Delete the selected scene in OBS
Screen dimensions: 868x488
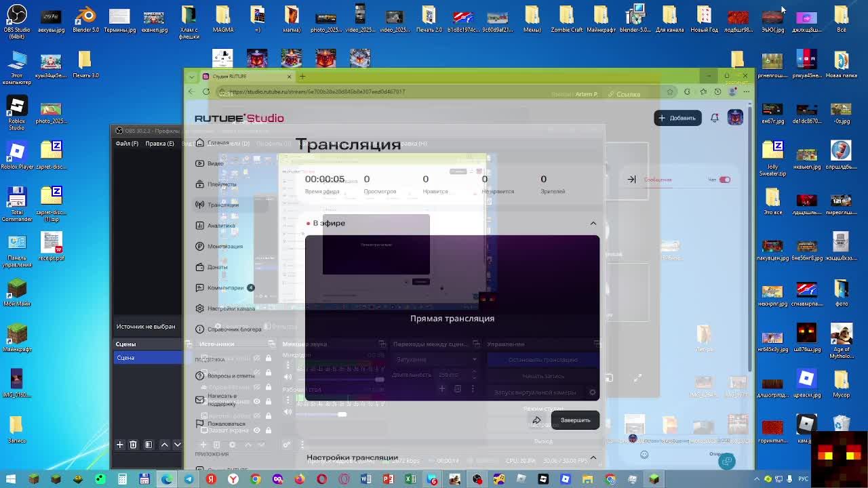pyautogui.click(x=133, y=445)
